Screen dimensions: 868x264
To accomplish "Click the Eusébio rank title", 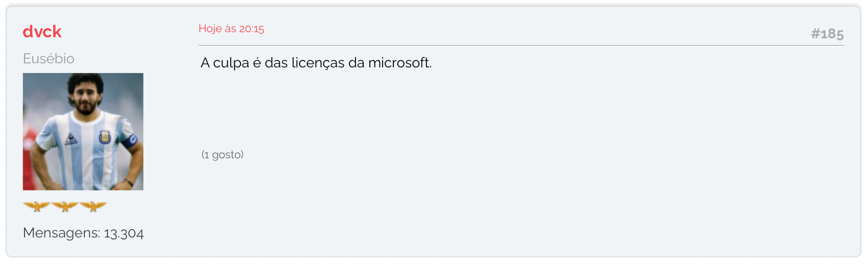I will point(49,59).
